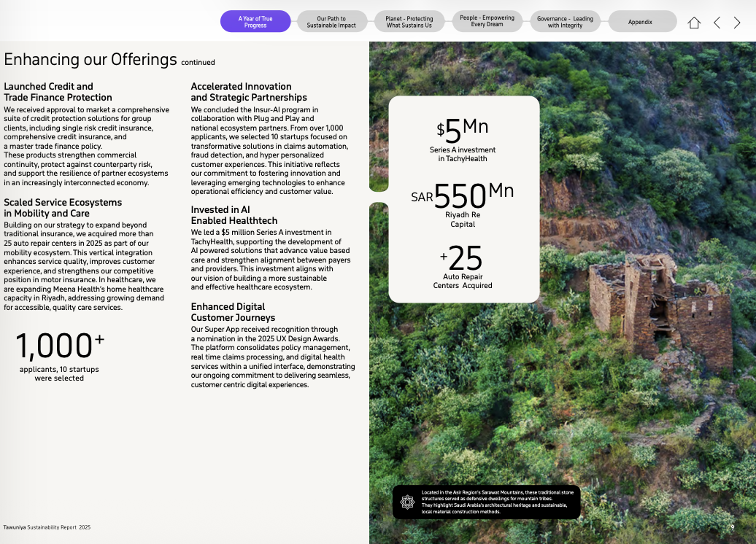Click the 'Launched Credit and Trade Finance Protection' heading
The height and width of the screenshot is (544, 756).
[58, 92]
